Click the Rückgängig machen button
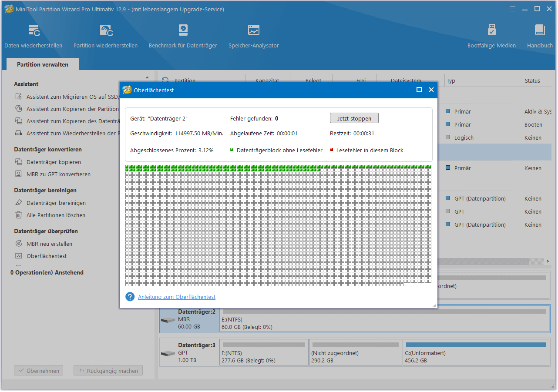 pos(108,371)
